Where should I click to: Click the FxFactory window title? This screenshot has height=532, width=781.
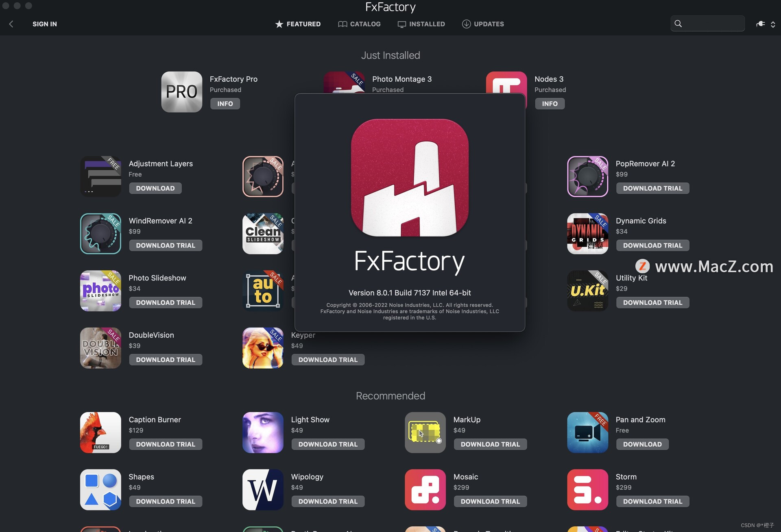(390, 7)
